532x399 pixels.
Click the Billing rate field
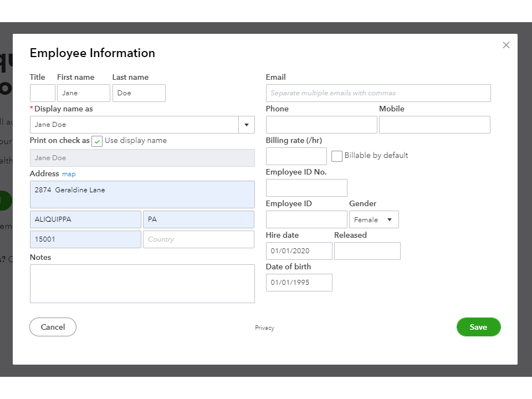(x=296, y=156)
